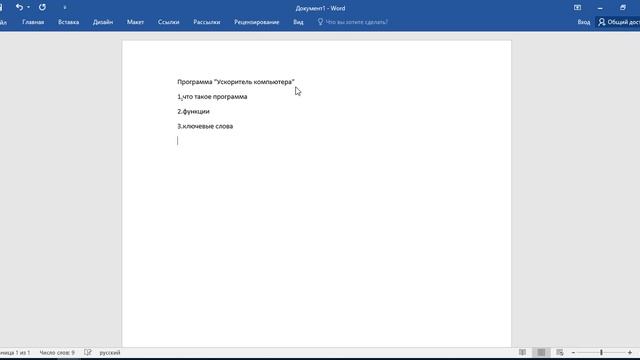Go to the Макет tab
Image resolution: width=640 pixels, height=360 pixels.
[x=135, y=22]
